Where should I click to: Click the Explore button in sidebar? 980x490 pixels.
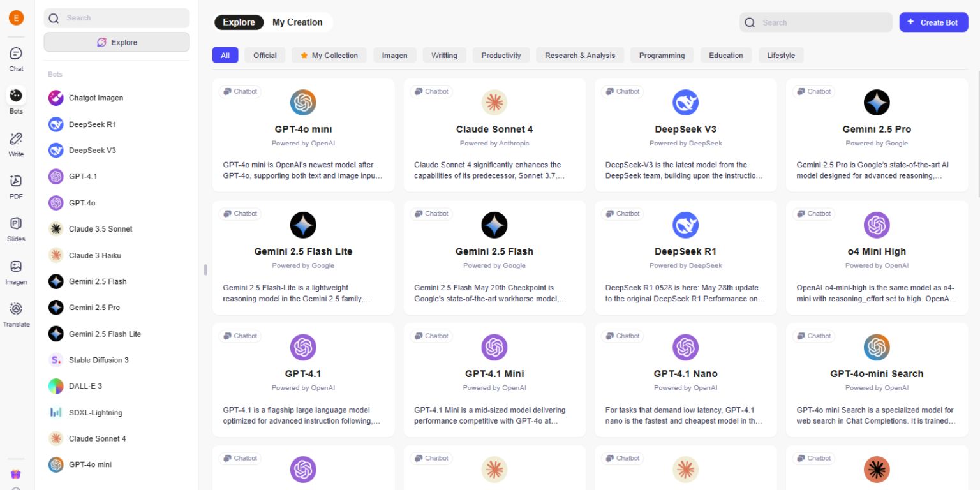117,42
